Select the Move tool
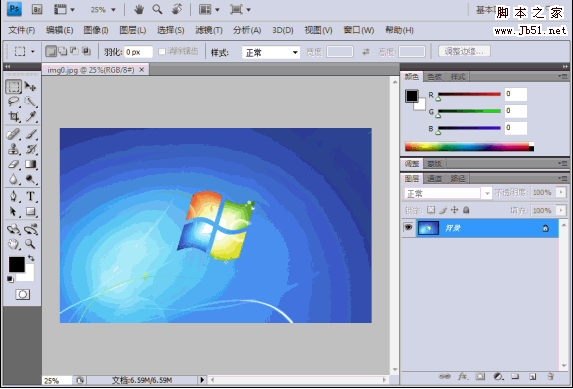Image resolution: width=573 pixels, height=389 pixels. click(x=30, y=87)
